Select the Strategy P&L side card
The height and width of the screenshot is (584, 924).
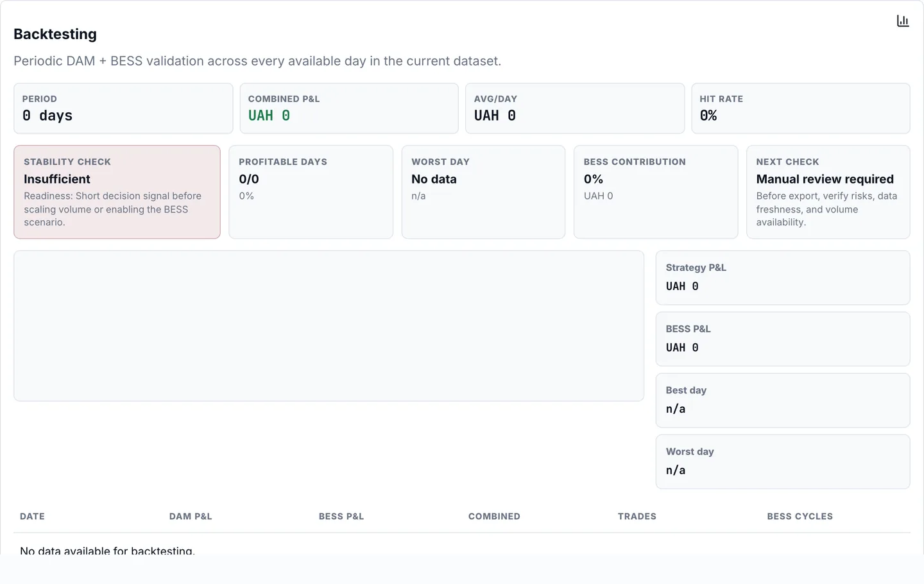coord(783,278)
